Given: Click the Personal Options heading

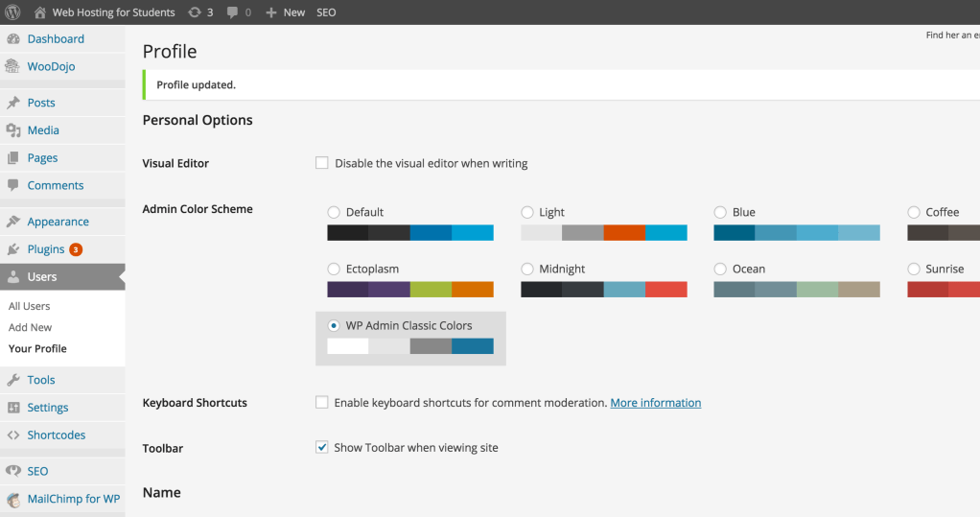Looking at the screenshot, I should click(198, 120).
